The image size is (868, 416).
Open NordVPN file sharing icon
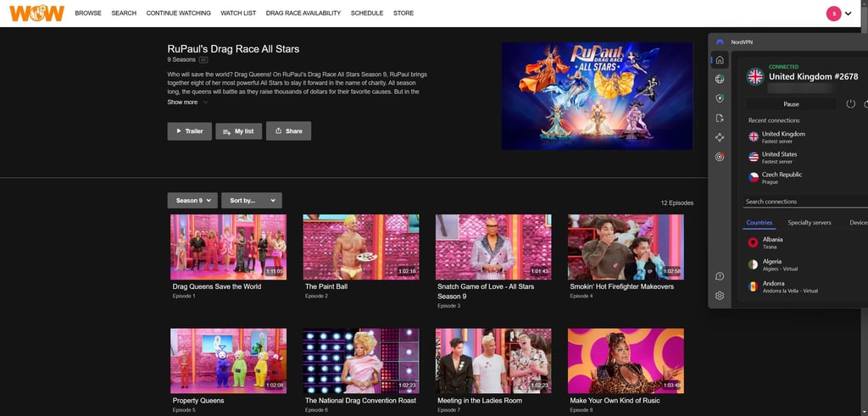719,118
